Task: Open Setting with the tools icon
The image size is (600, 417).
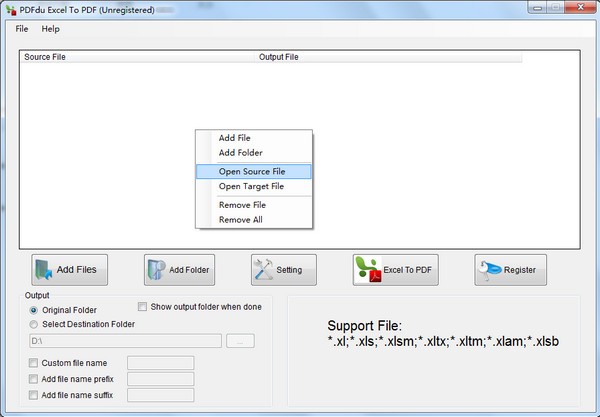Action: pos(284,270)
